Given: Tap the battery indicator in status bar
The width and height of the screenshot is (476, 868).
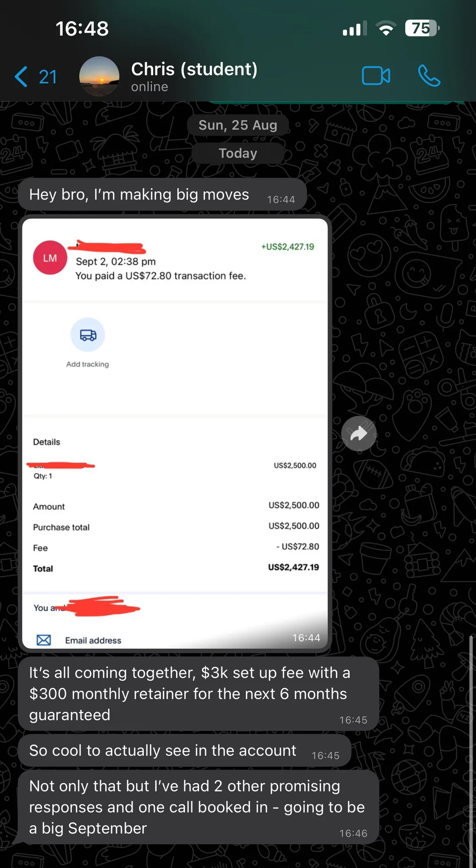Looking at the screenshot, I should coord(422,28).
